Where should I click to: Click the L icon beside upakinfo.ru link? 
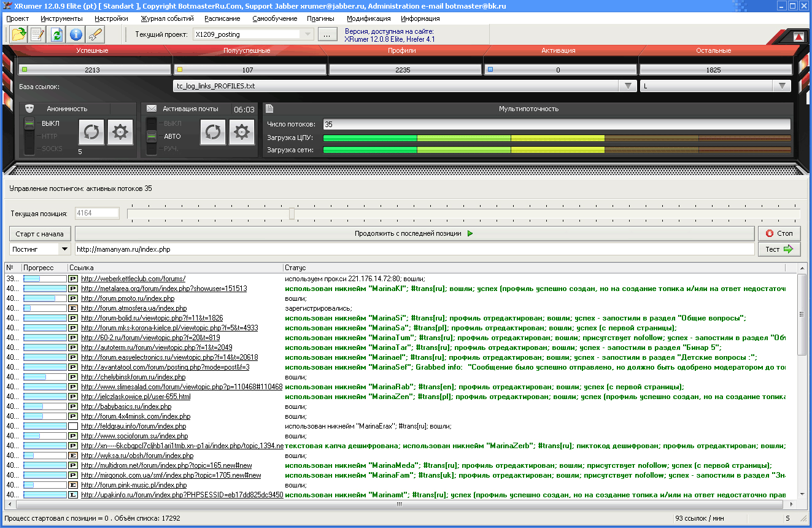pos(73,495)
